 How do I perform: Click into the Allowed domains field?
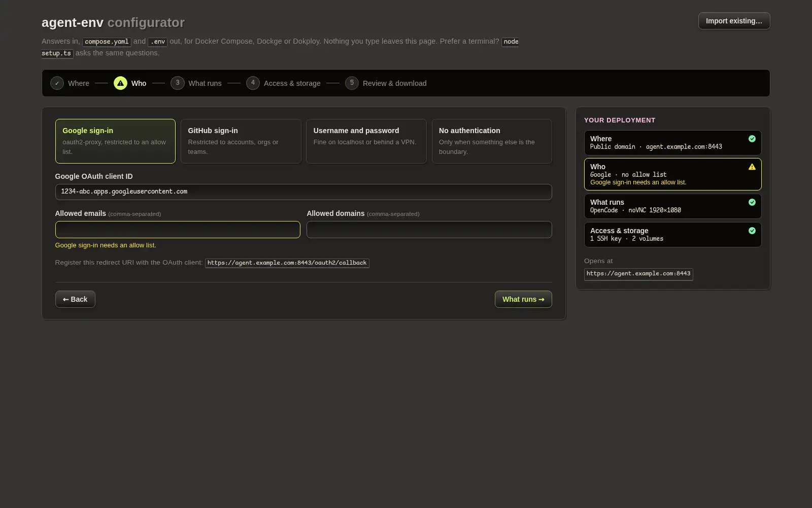click(x=429, y=230)
